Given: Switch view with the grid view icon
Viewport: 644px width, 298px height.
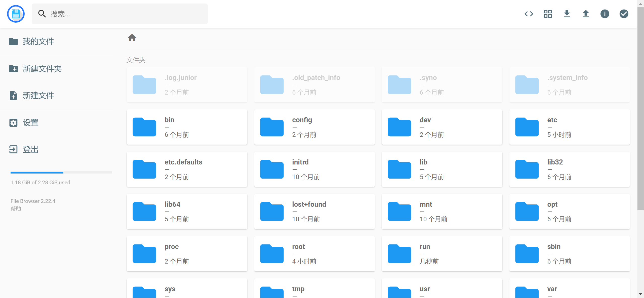Looking at the screenshot, I should [x=548, y=14].
